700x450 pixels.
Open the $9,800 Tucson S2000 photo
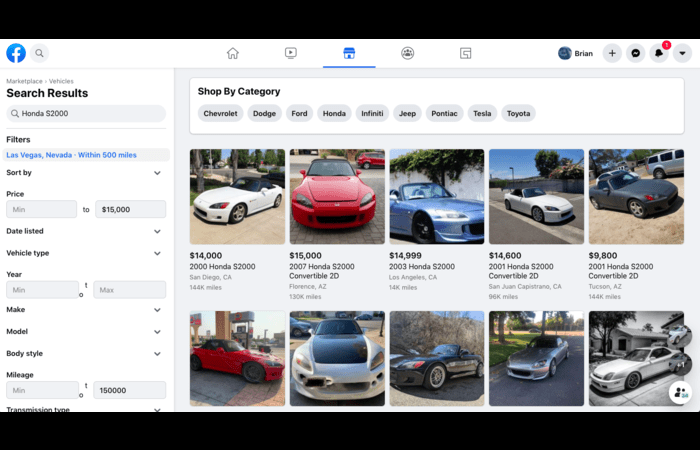click(x=636, y=196)
